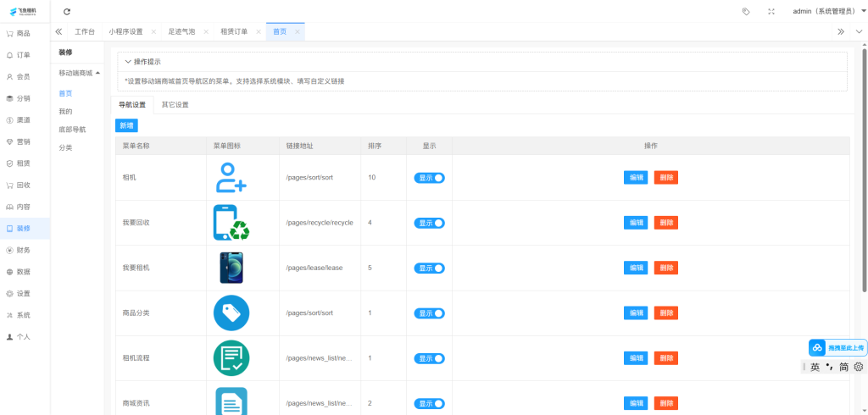Toggle 显示 switch for 租机流程 row
The image size is (868, 415).
tap(430, 358)
